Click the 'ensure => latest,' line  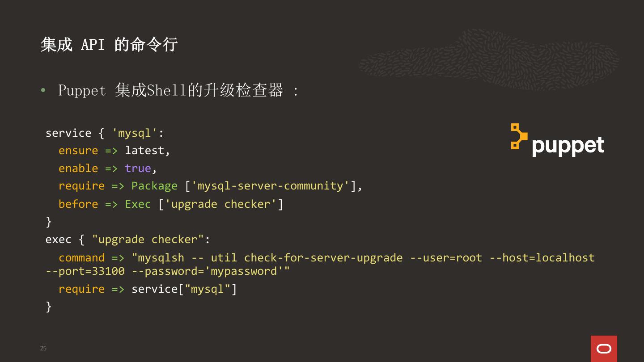click(114, 151)
